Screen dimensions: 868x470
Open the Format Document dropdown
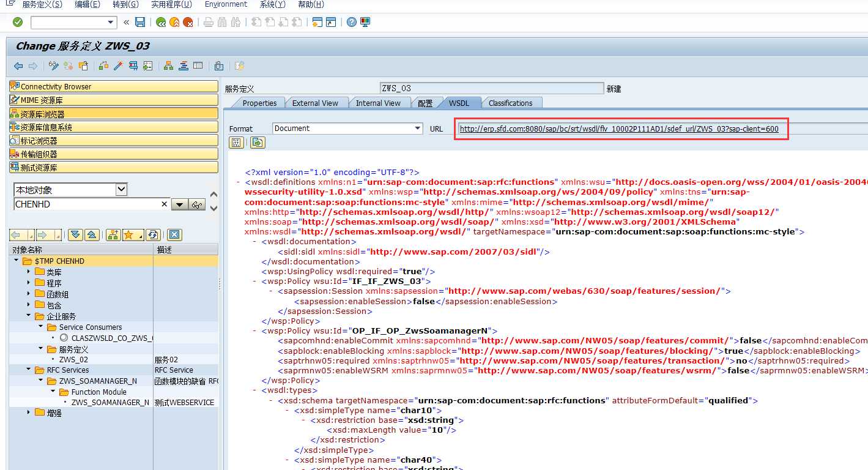click(418, 128)
